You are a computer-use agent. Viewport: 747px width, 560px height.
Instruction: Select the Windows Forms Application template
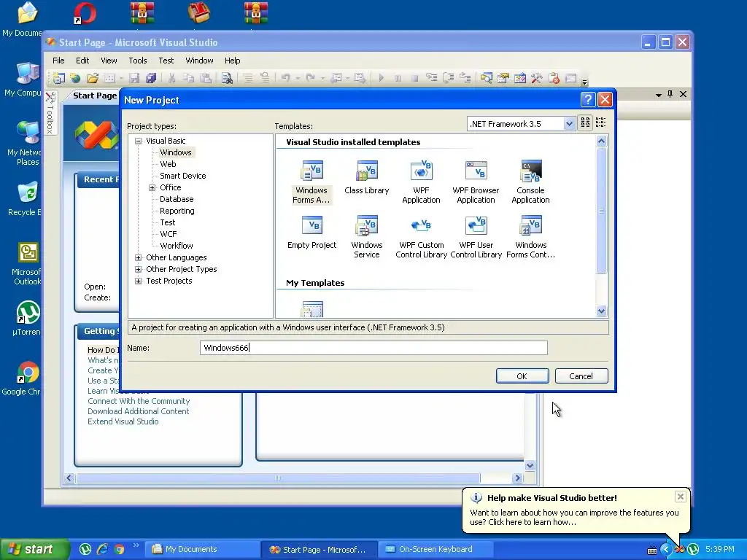311,182
